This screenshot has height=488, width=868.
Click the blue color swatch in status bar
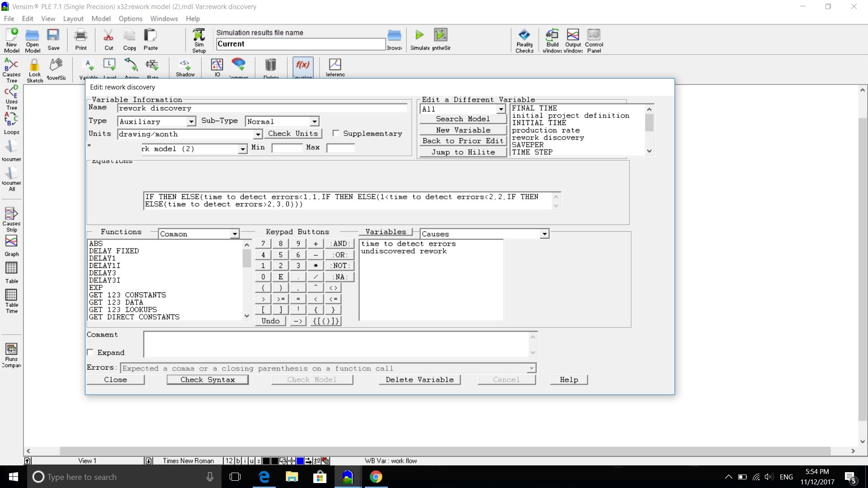[300, 461]
